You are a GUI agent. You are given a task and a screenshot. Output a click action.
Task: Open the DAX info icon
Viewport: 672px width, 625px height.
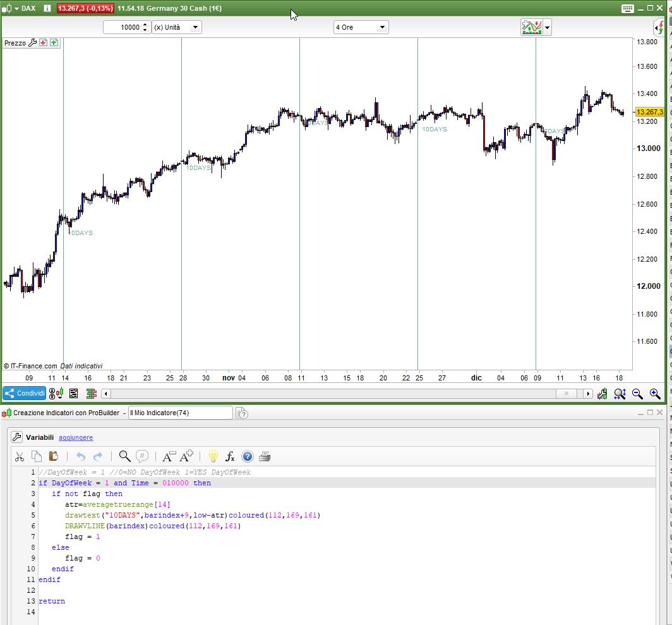[47, 8]
